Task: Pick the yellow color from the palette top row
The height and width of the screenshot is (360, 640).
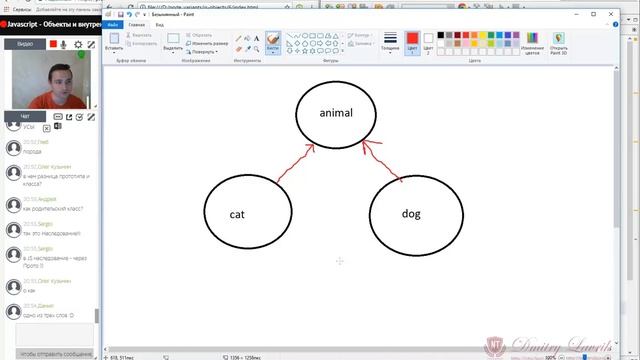Action: click(x=482, y=35)
